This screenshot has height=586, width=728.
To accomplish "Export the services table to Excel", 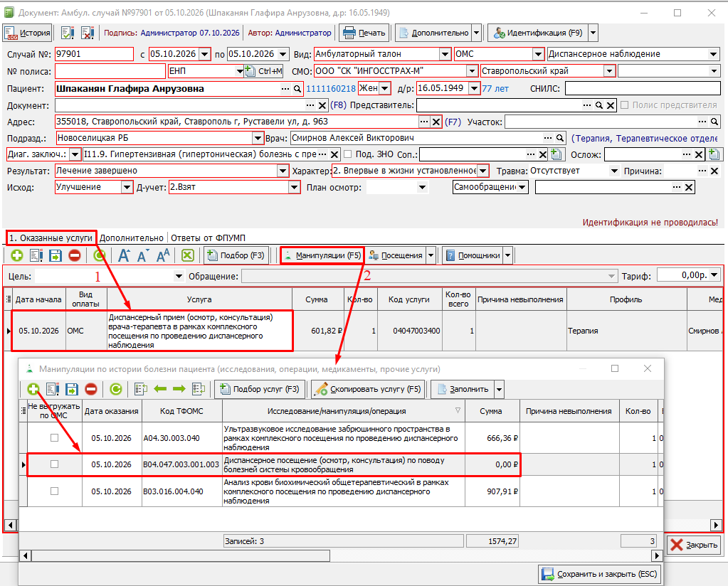I will tap(188, 255).
